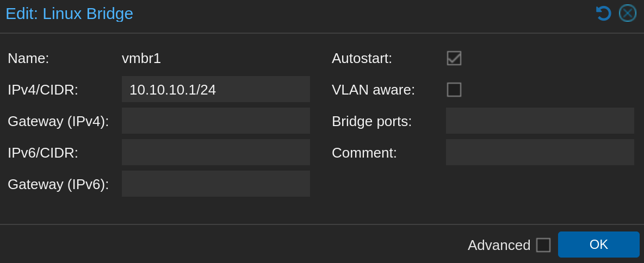Toggle the Autostart checkbox
Viewport: 644px width, 263px height.
click(x=454, y=58)
